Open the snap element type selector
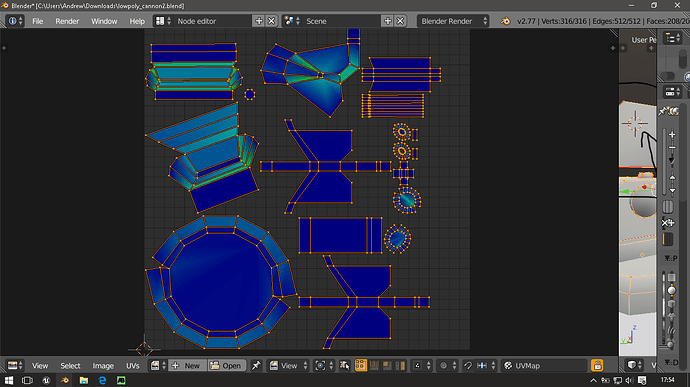This screenshot has width=690, height=387. [x=486, y=365]
